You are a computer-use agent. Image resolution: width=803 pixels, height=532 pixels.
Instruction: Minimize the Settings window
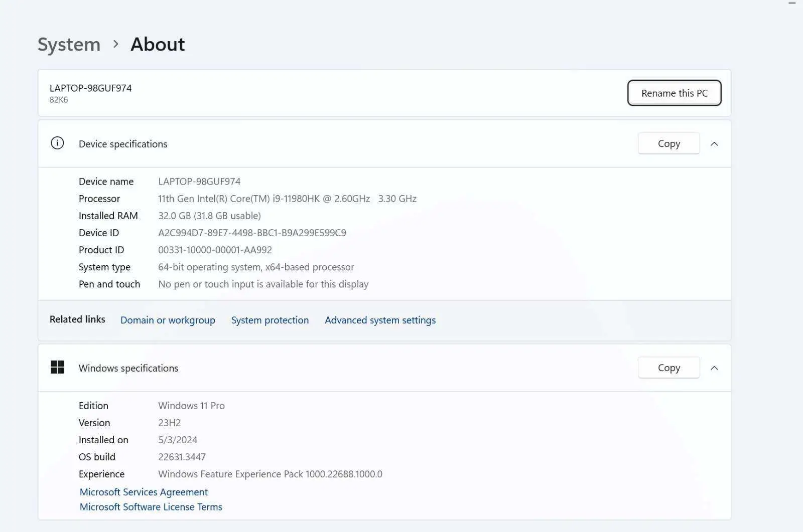[792, 3]
